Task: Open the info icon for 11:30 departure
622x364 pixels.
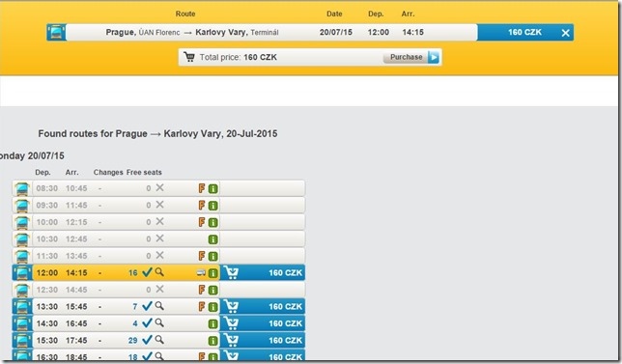Action: point(213,256)
